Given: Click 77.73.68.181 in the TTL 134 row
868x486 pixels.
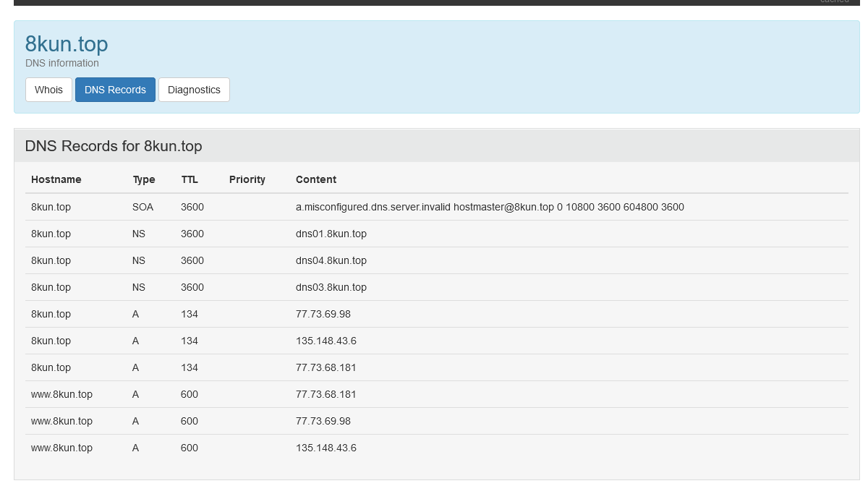Looking at the screenshot, I should pos(326,367).
